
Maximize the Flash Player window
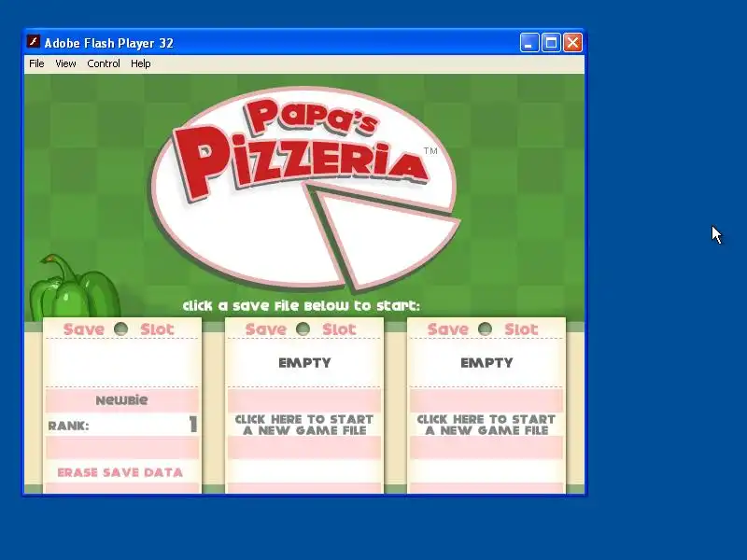(x=551, y=43)
